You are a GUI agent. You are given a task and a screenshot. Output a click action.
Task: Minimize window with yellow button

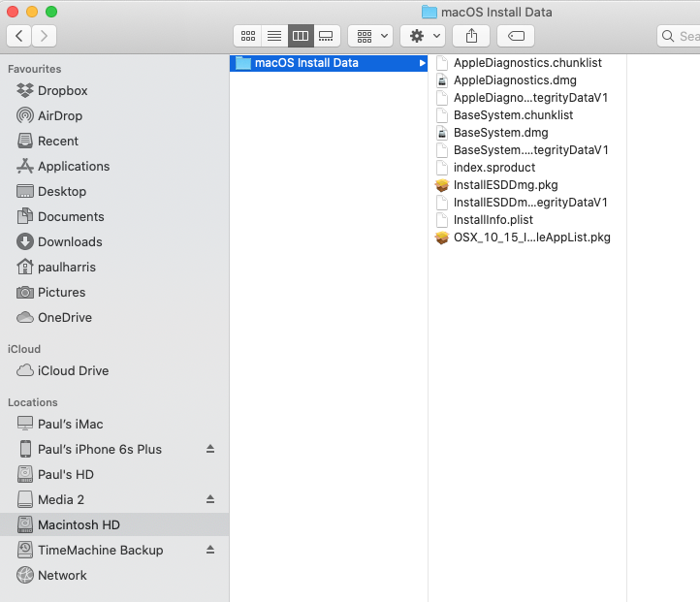[x=32, y=12]
